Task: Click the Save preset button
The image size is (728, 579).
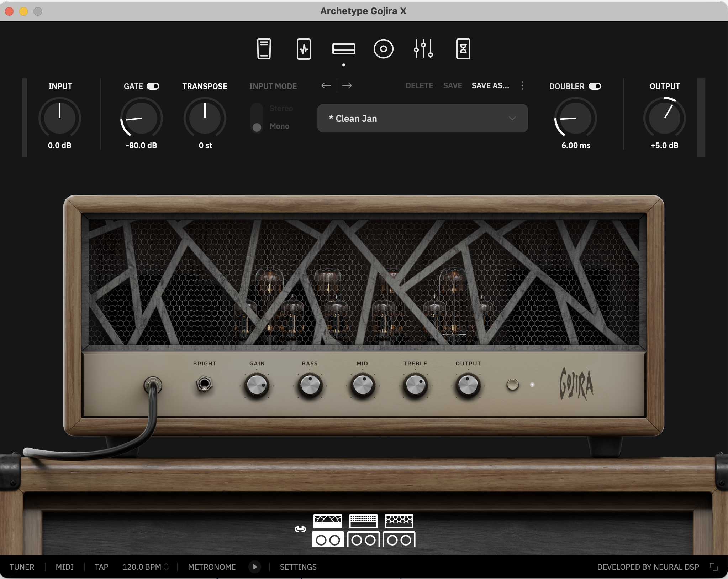Action: [453, 85]
